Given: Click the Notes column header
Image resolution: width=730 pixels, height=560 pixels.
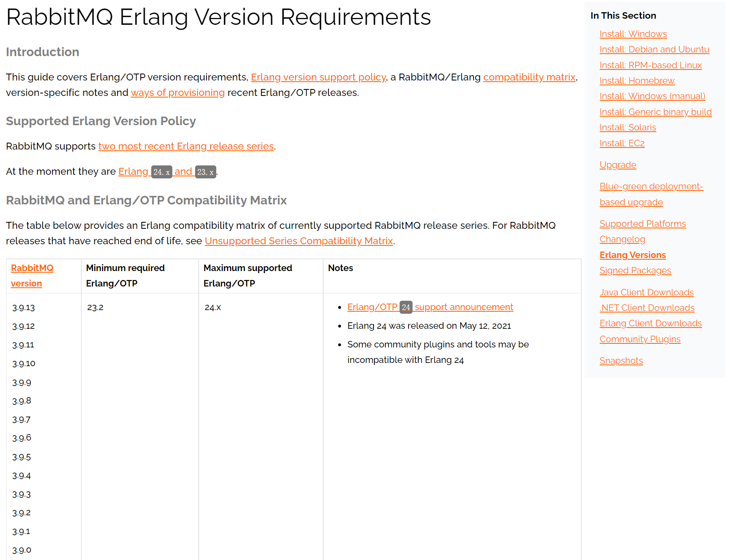Looking at the screenshot, I should [x=341, y=268].
